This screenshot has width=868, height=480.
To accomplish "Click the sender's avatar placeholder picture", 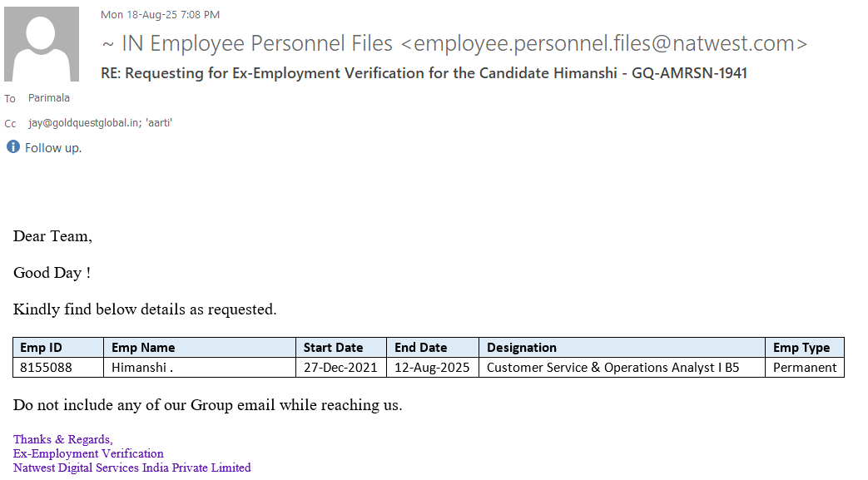I will coord(42,44).
